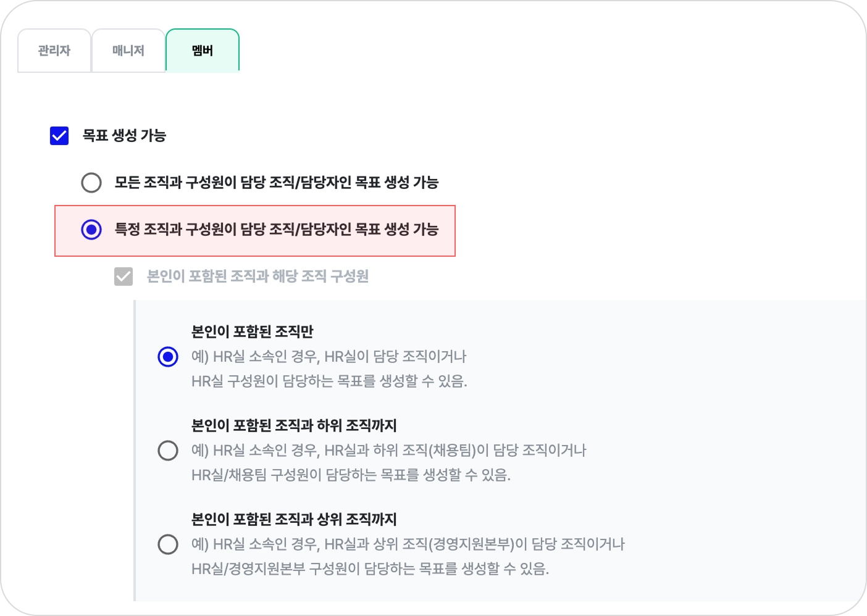Click the 목표 생성 가능 label text
This screenshot has width=867, height=616.
(x=124, y=136)
